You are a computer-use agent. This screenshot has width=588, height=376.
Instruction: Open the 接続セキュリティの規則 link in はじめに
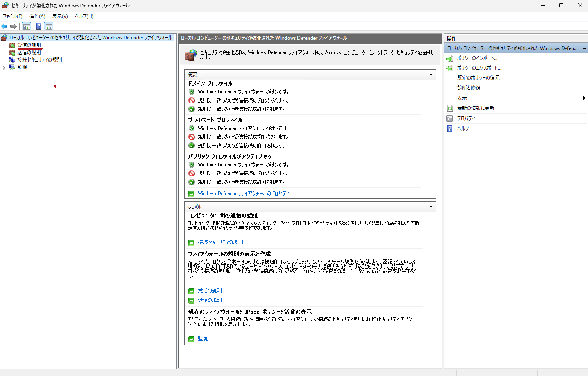pyautogui.click(x=220, y=242)
